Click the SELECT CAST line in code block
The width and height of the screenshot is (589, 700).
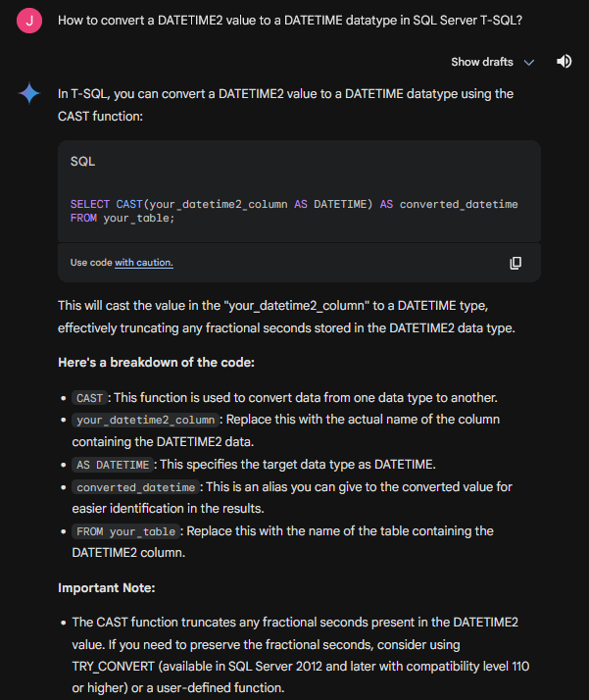coord(294,204)
